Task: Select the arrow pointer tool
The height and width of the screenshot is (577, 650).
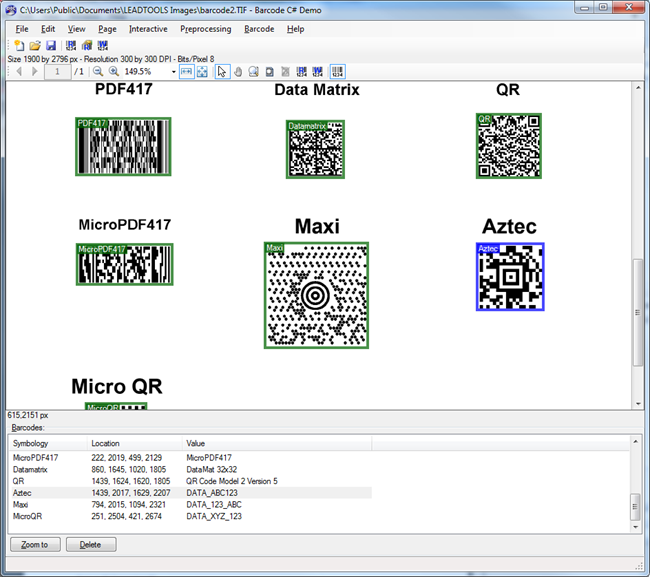Action: coord(223,72)
